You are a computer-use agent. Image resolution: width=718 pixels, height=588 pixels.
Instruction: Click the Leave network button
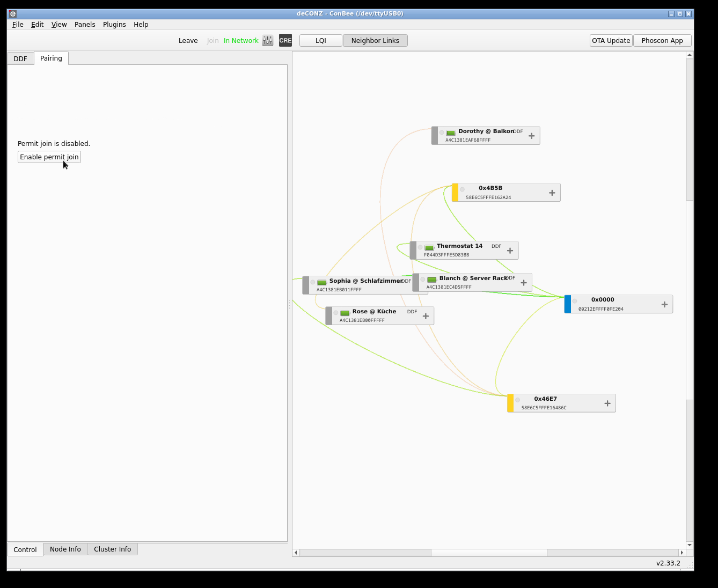[188, 41]
